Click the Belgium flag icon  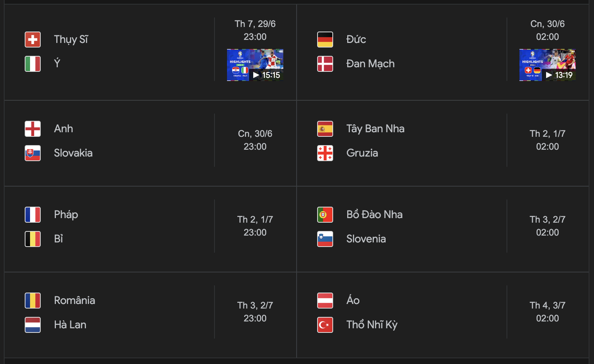(33, 239)
